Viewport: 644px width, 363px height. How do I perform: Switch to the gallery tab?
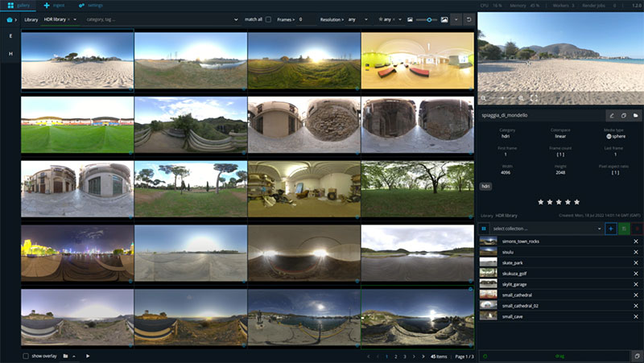click(x=19, y=6)
